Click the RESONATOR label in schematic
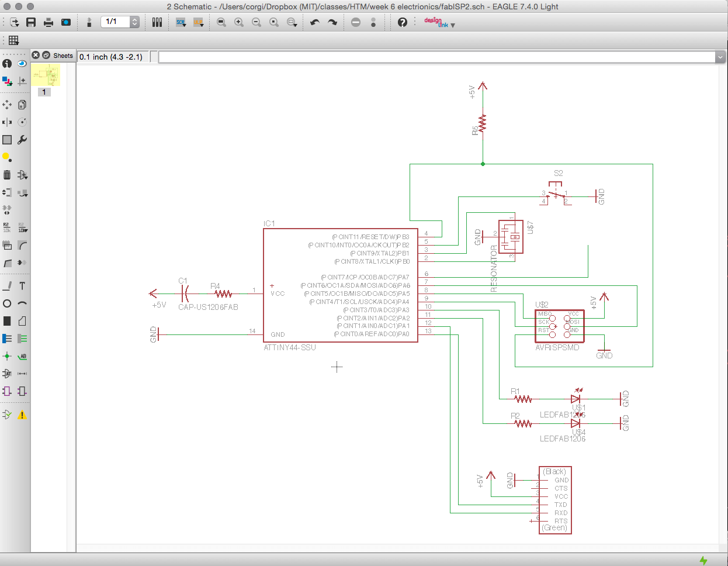The height and width of the screenshot is (566, 728). tap(494, 268)
